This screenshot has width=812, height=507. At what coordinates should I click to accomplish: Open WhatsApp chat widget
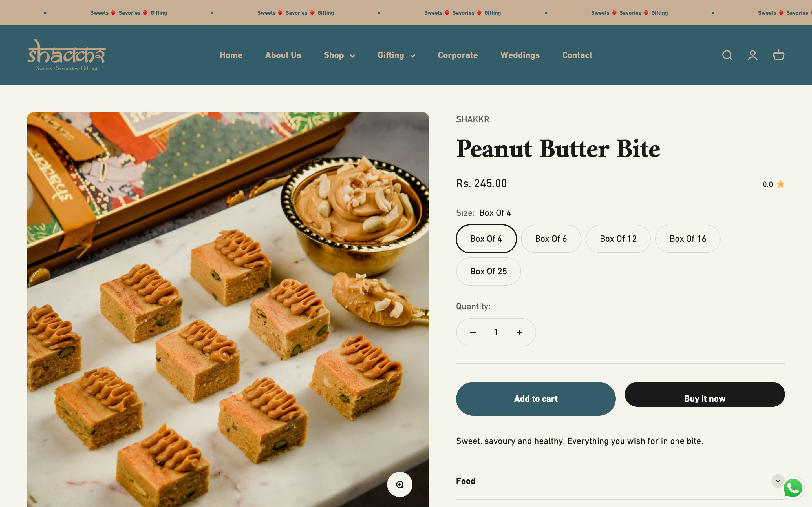(x=793, y=488)
